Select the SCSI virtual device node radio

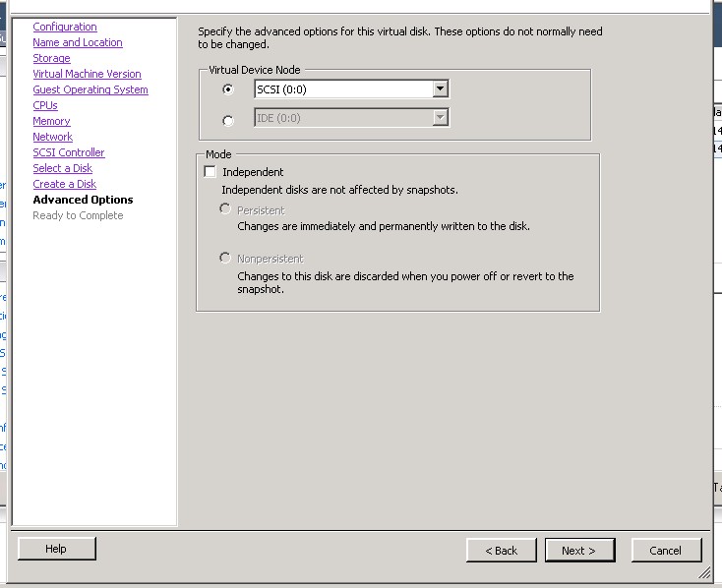228,89
